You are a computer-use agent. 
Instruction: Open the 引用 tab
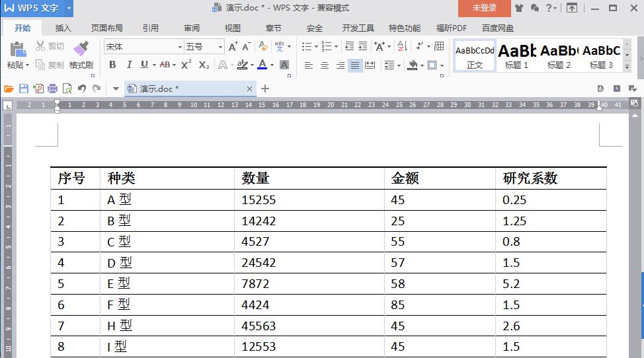point(150,28)
